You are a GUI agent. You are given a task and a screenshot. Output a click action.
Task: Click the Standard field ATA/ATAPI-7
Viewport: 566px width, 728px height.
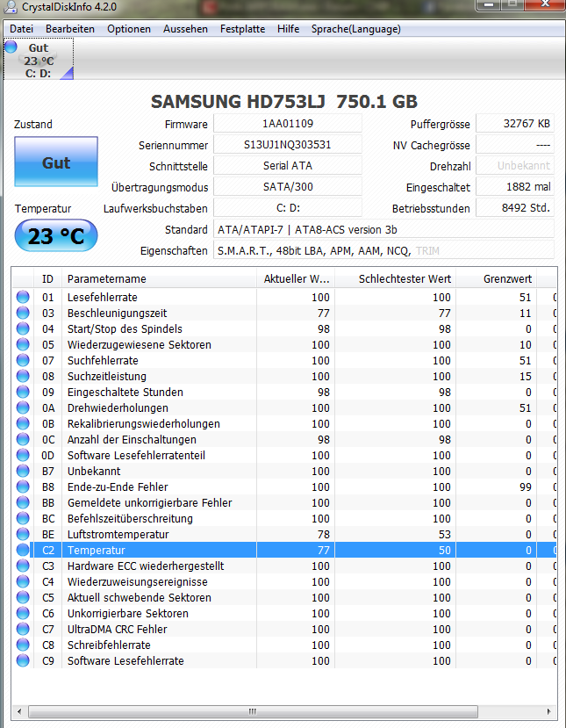tap(383, 229)
